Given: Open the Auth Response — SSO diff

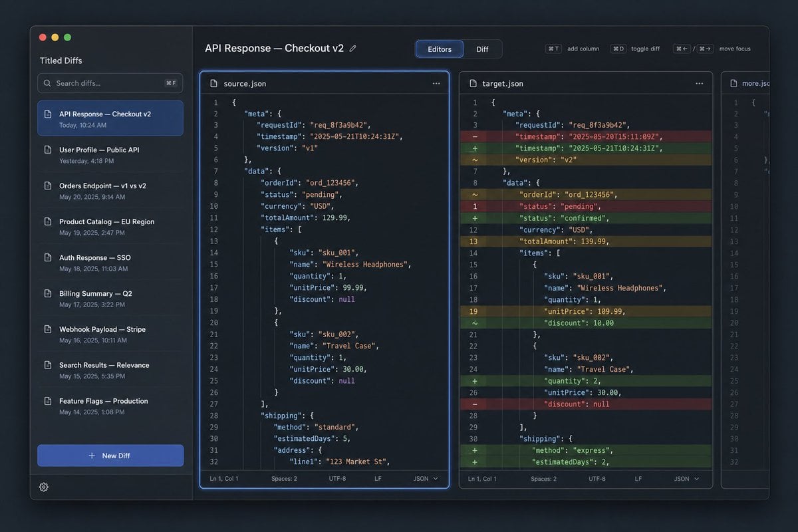Looking at the screenshot, I should coord(110,262).
